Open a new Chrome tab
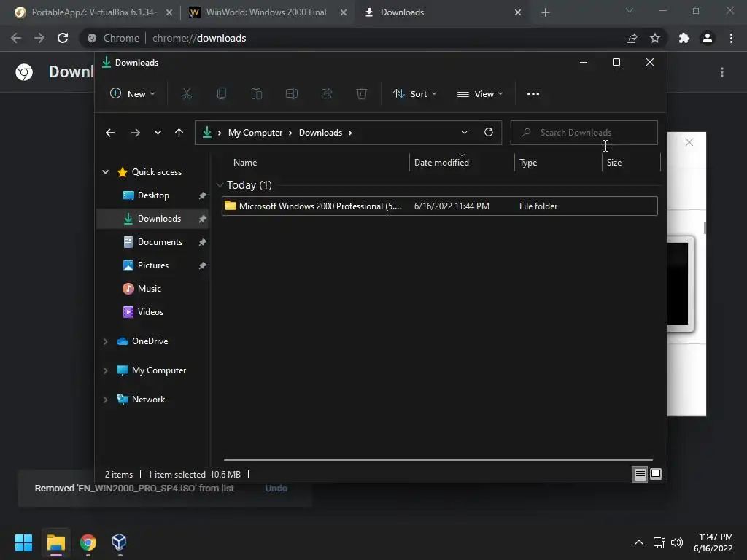 point(546,12)
